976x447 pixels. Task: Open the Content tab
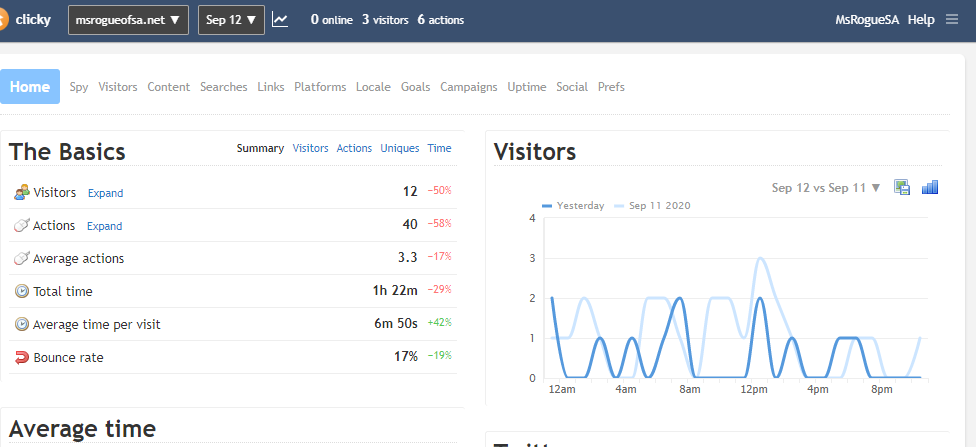coord(168,87)
